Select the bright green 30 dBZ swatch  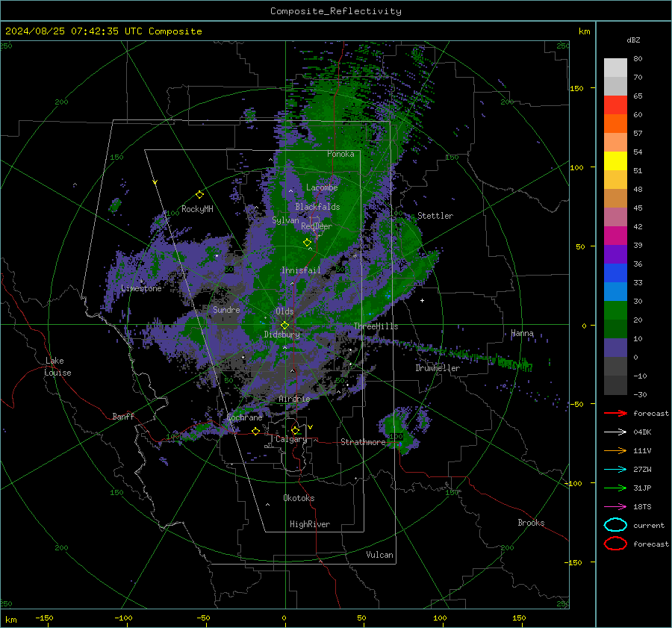615,310
